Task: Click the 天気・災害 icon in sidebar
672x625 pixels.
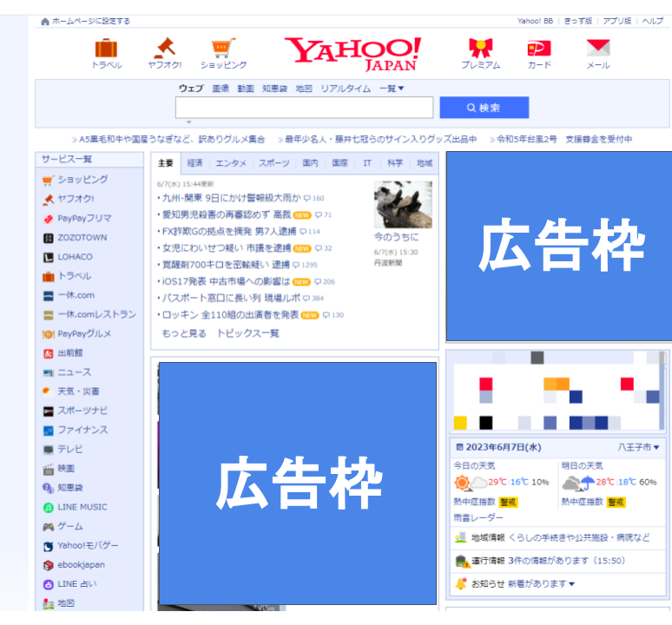Action: click(47, 391)
